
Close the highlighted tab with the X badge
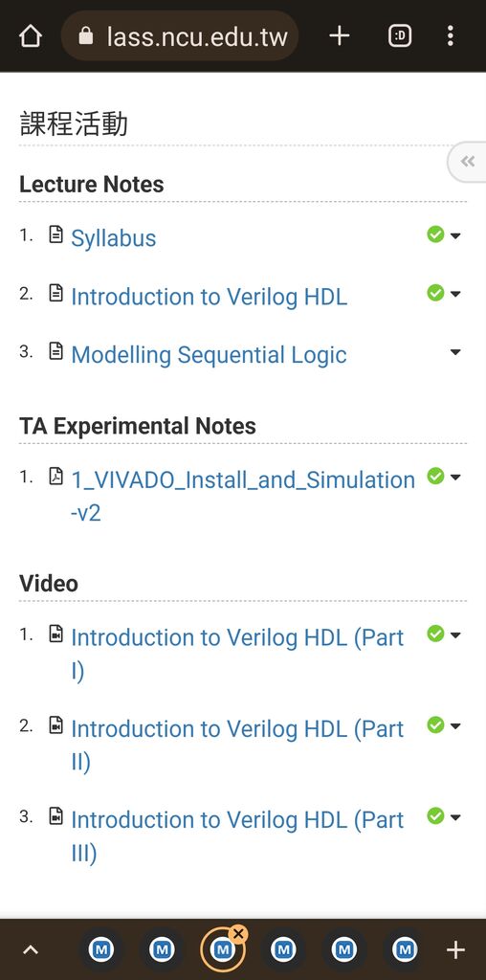tap(238, 934)
